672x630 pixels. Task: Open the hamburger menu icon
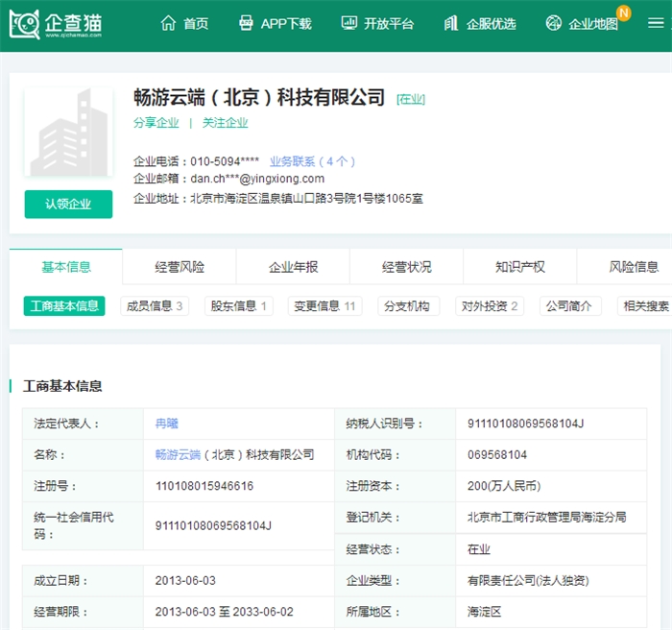point(656,23)
